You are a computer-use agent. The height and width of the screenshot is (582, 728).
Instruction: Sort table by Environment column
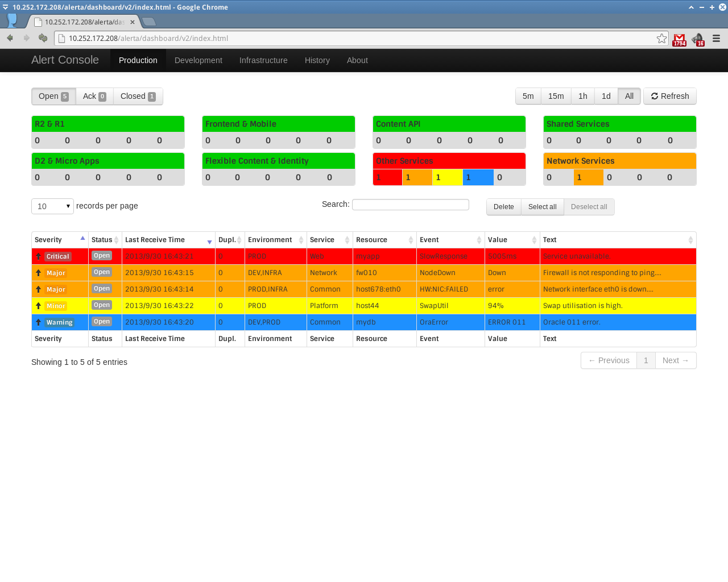coord(276,240)
